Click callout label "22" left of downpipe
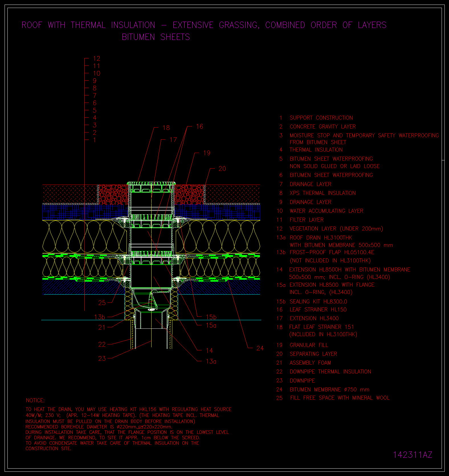This screenshot has height=476, width=449. [x=102, y=344]
